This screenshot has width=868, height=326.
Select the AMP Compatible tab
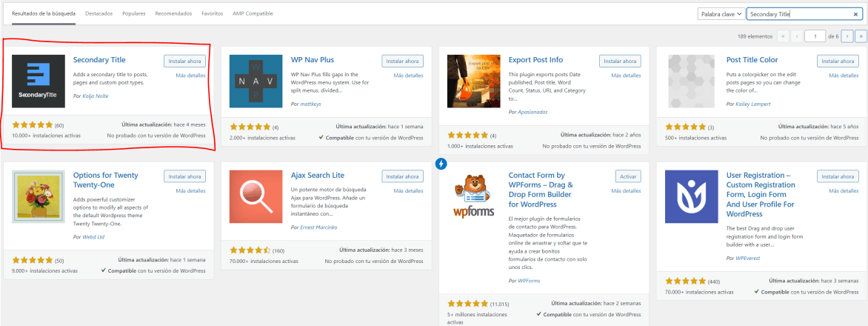coord(253,13)
